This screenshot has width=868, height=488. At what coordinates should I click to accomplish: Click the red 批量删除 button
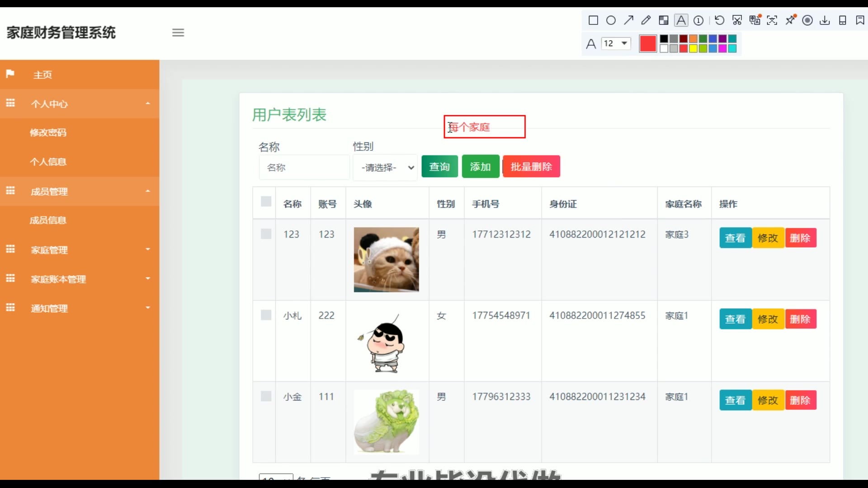[531, 167]
